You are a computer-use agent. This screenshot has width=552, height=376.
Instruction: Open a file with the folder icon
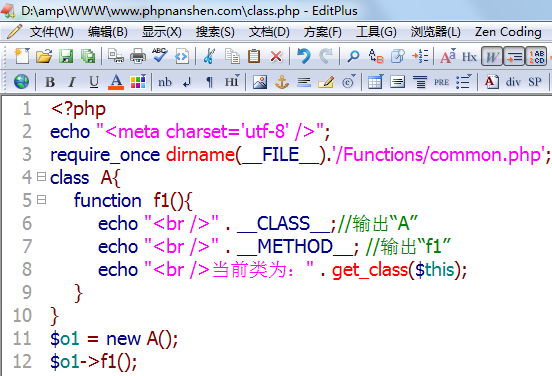tap(44, 56)
